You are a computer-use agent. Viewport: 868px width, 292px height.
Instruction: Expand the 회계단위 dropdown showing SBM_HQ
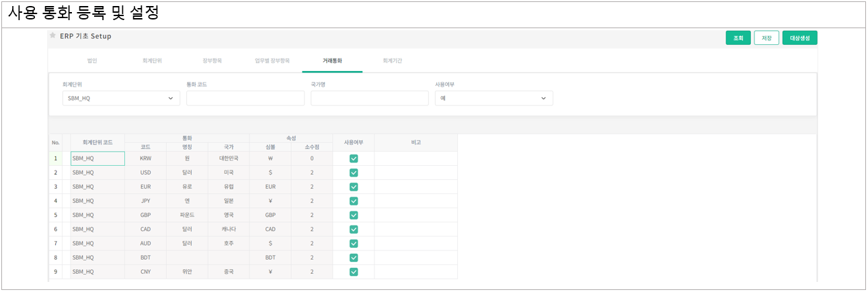(x=121, y=98)
